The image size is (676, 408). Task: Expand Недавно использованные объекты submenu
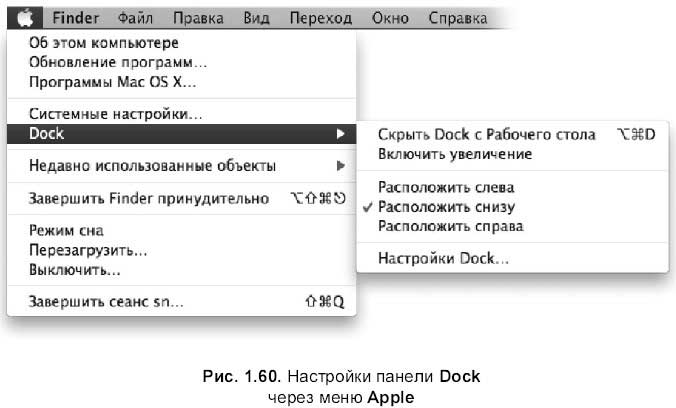pyautogui.click(x=341, y=165)
